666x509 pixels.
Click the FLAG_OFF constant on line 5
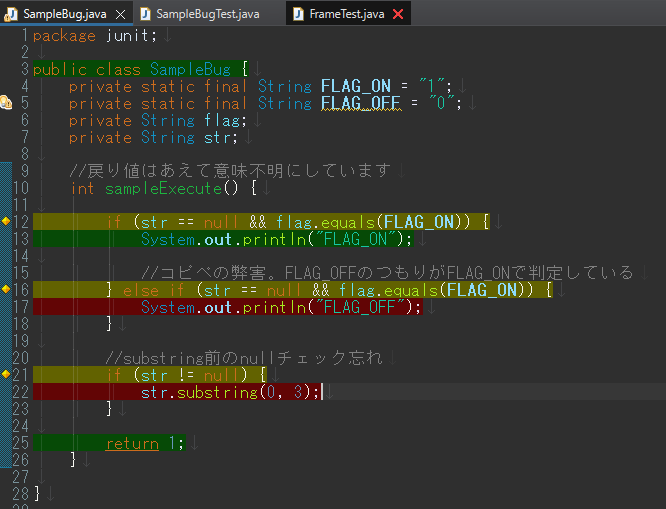(361, 103)
